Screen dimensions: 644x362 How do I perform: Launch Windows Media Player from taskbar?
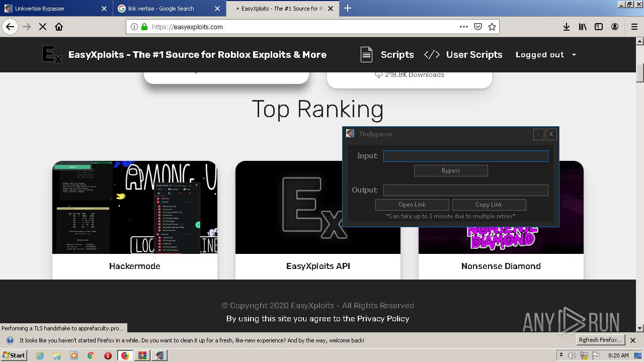[x=74, y=355]
